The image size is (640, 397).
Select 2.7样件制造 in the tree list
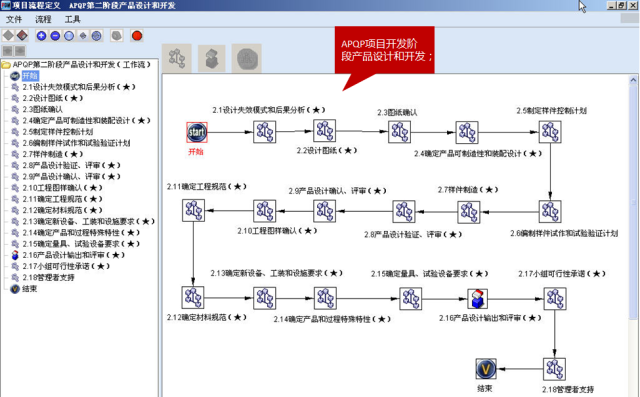point(53,154)
